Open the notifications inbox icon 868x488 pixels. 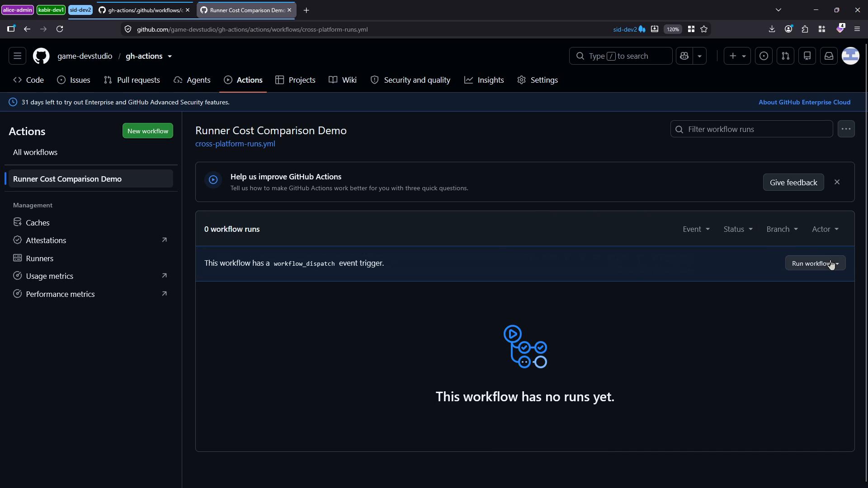829,56
